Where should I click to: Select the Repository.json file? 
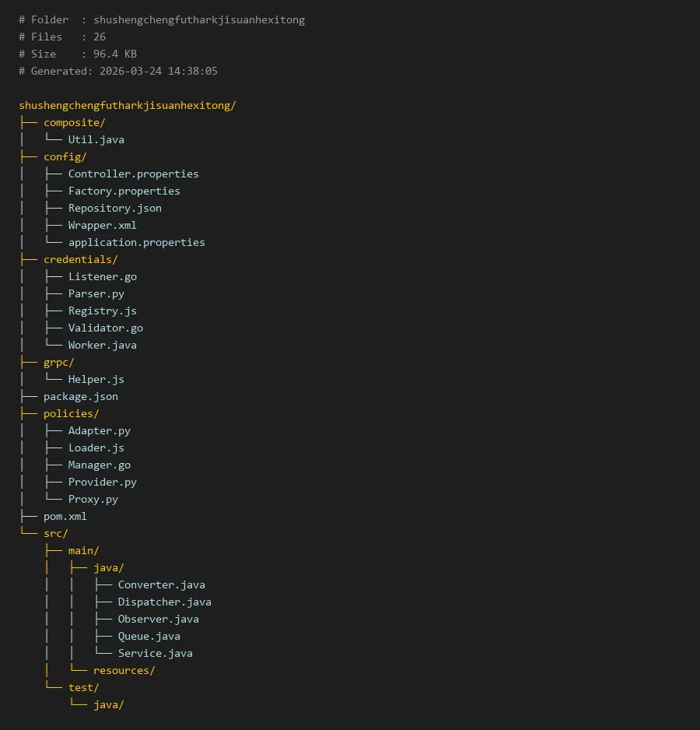click(x=114, y=208)
